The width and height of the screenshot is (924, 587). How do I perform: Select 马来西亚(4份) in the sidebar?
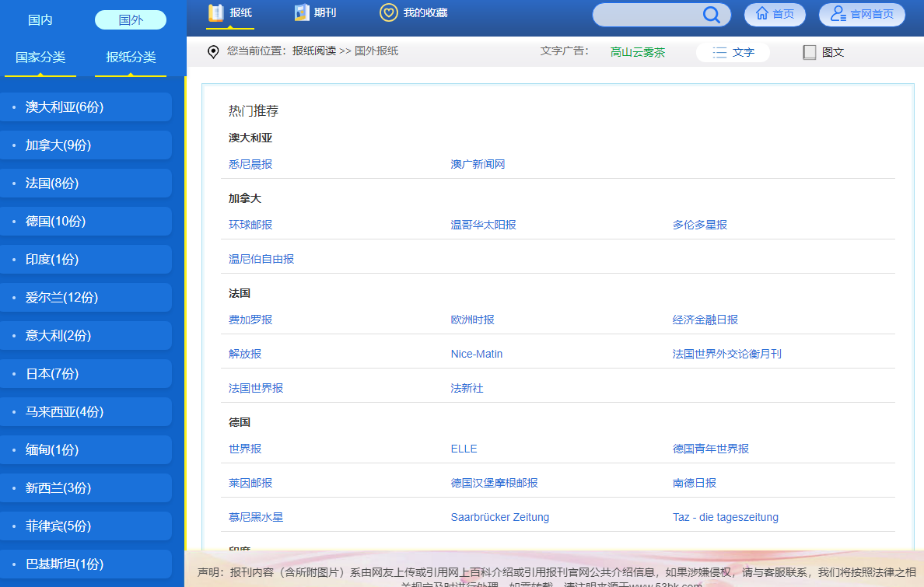tap(86, 412)
